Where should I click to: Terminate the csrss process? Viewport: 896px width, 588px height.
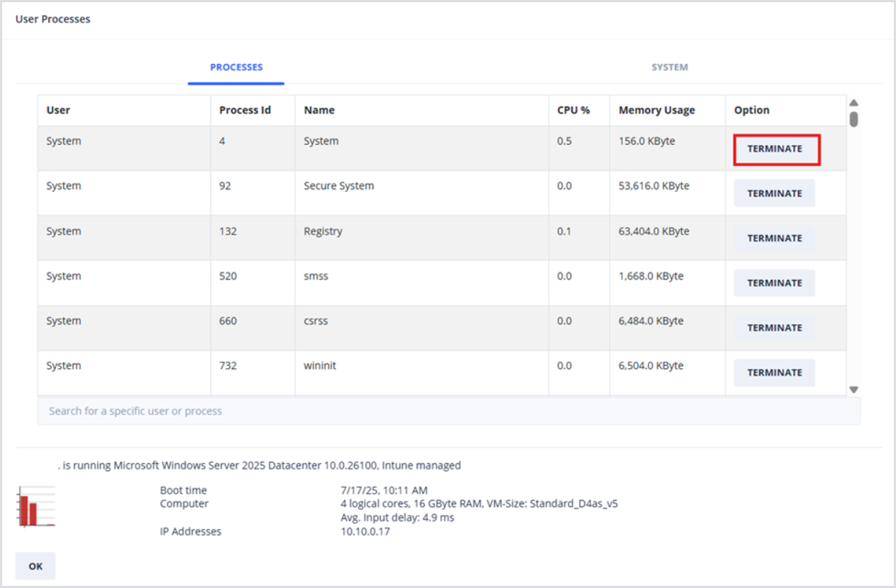pos(774,328)
